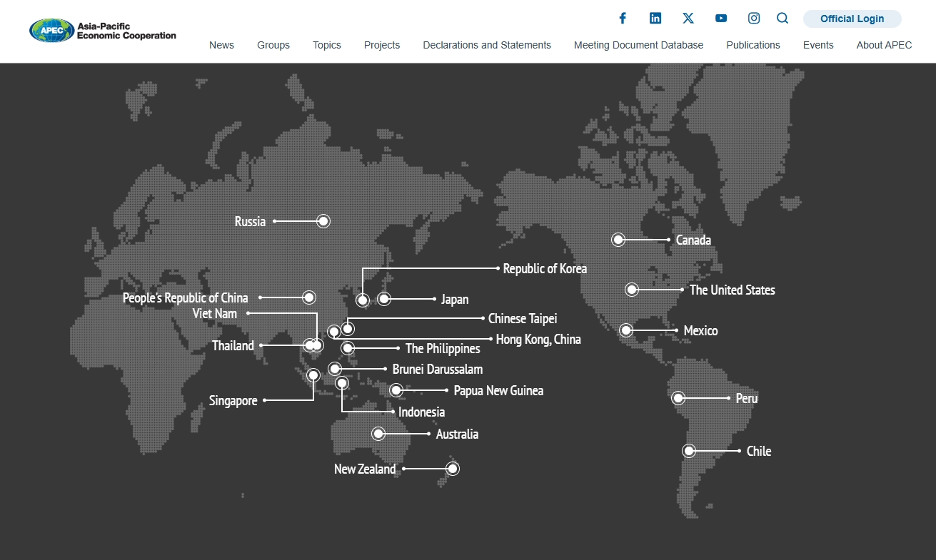Open APEC LinkedIn page icon
936x560 pixels.
tap(655, 19)
